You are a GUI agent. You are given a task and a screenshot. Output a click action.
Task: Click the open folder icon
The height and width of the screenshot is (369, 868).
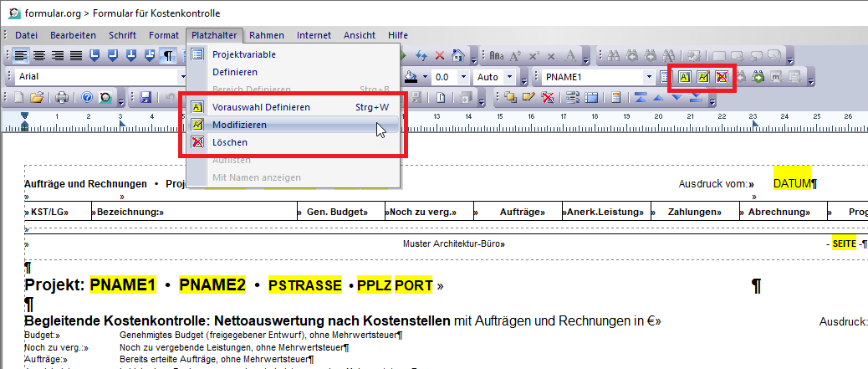coord(38,97)
